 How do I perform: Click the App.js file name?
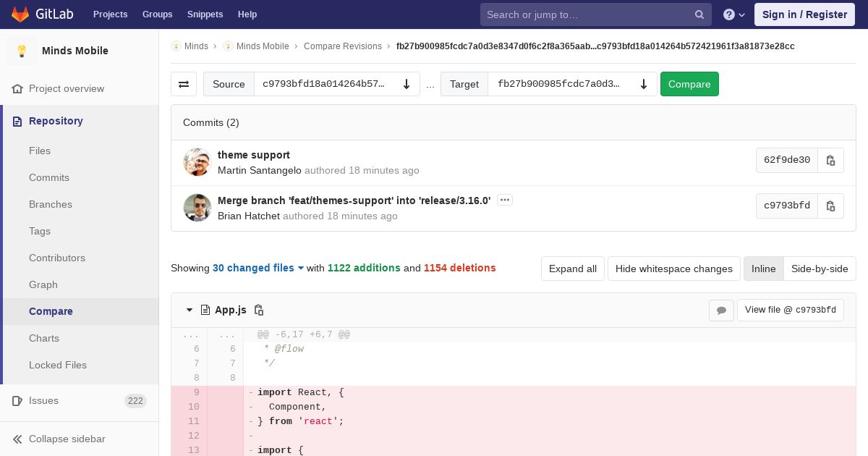pyautogui.click(x=231, y=310)
